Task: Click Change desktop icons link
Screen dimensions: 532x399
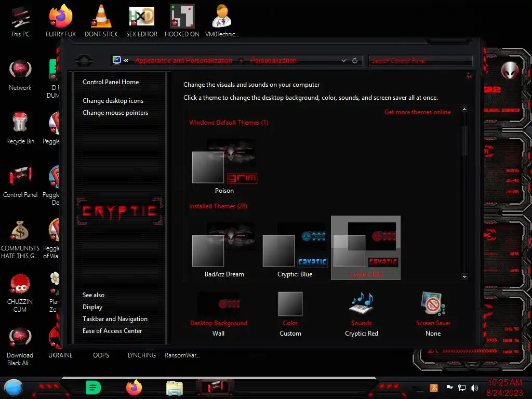Action: [113, 101]
